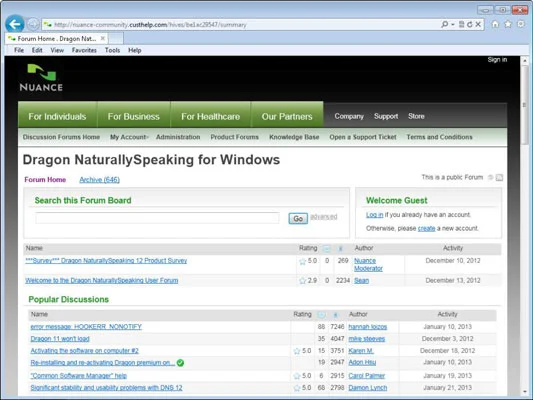This screenshot has height=400, width=533.
Task: Open the browser home page icon
Action: pyautogui.click(x=495, y=24)
